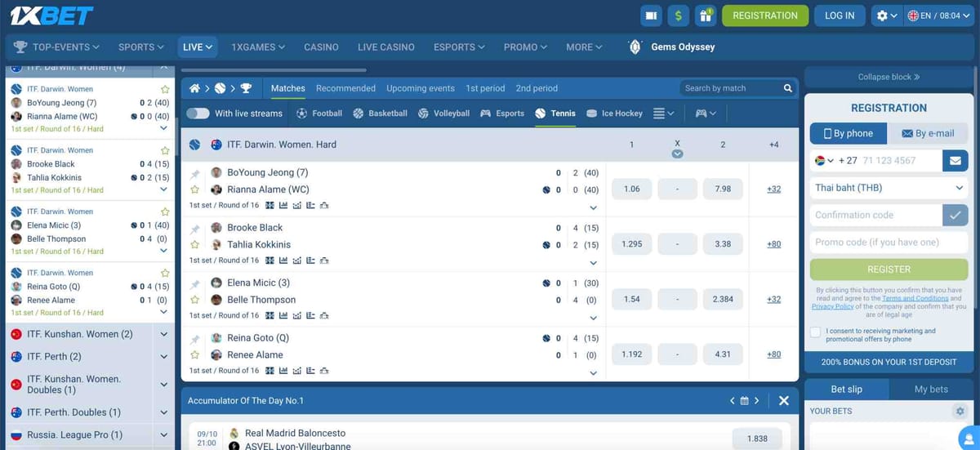Close the Accumulator Of The Day panel

pyautogui.click(x=783, y=401)
